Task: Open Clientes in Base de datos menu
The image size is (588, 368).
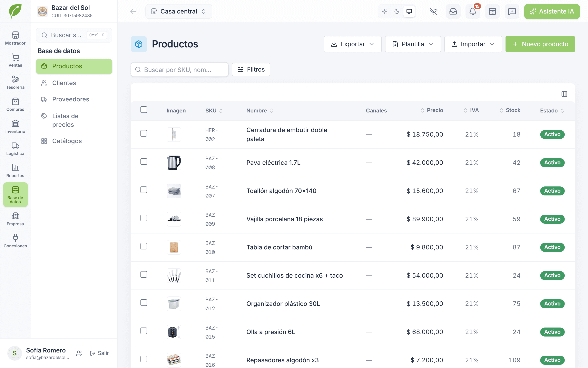Action: (x=74, y=83)
